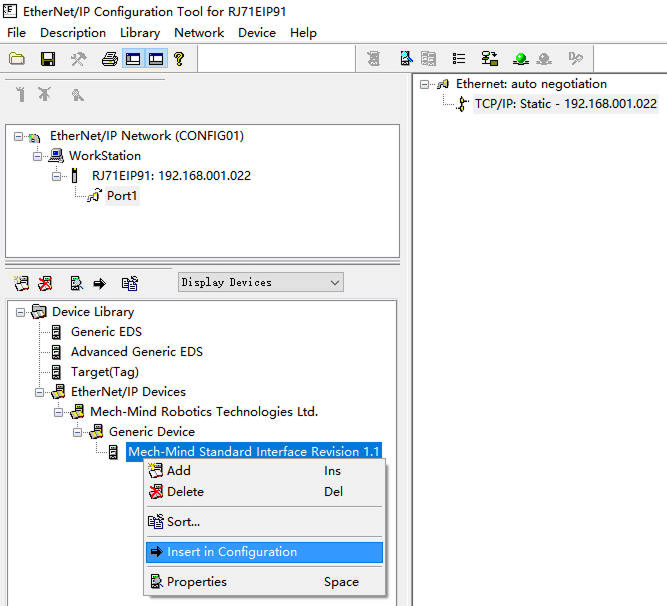667x606 pixels.
Task: Click the black arrow insert icon in library toolbar
Action: tap(100, 283)
